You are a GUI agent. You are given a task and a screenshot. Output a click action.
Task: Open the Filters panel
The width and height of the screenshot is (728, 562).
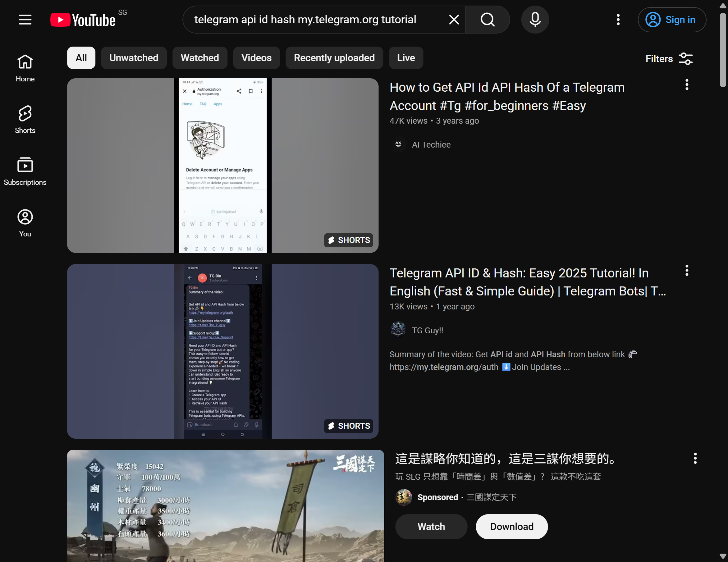tap(669, 59)
